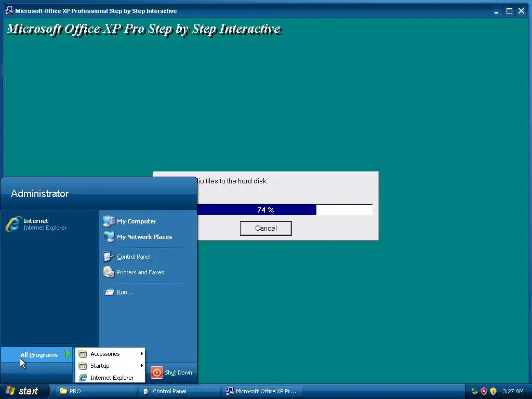The image size is (532, 399).
Task: Click the red security alert tray icon
Action: click(x=484, y=391)
